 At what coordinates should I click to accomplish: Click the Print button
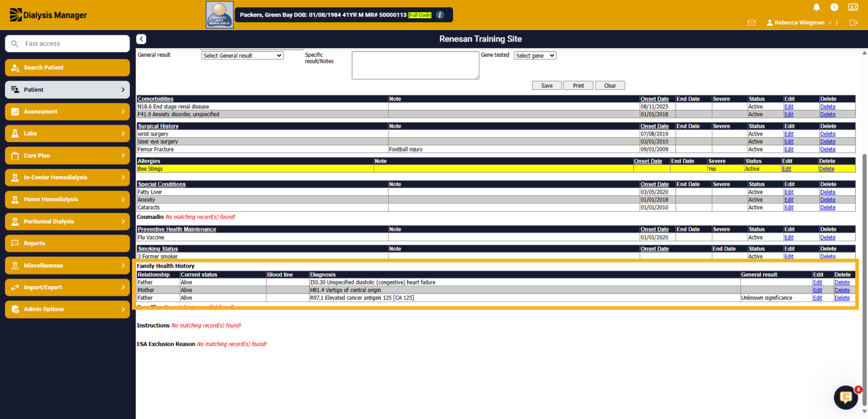point(578,86)
